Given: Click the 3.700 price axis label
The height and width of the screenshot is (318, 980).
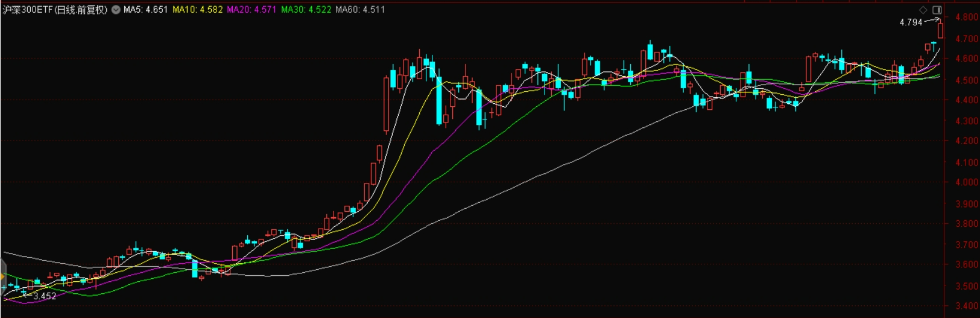Looking at the screenshot, I should coord(967,245).
